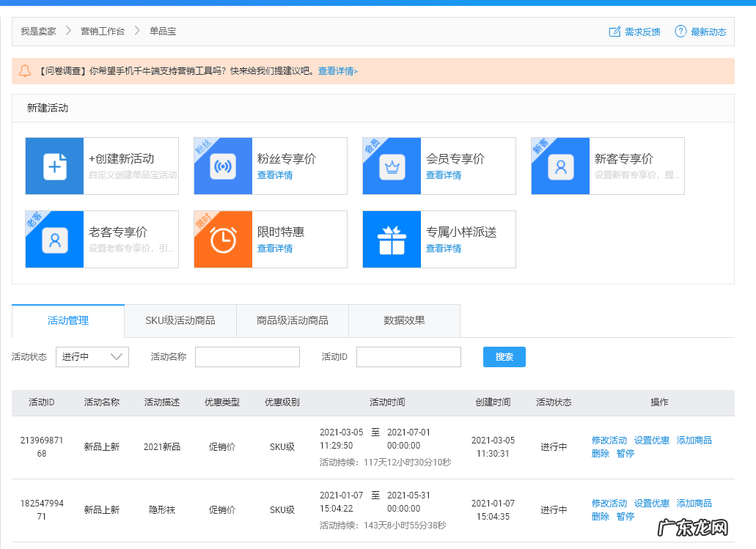Select the 商品级活动商品 tab
This screenshot has width=756, height=549.
click(293, 321)
